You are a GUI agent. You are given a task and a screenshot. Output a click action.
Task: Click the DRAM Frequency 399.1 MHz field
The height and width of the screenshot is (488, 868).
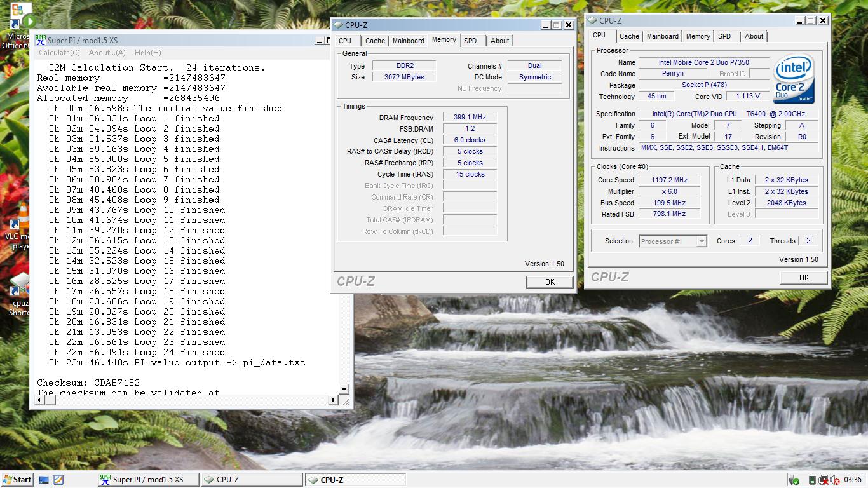[470, 118]
